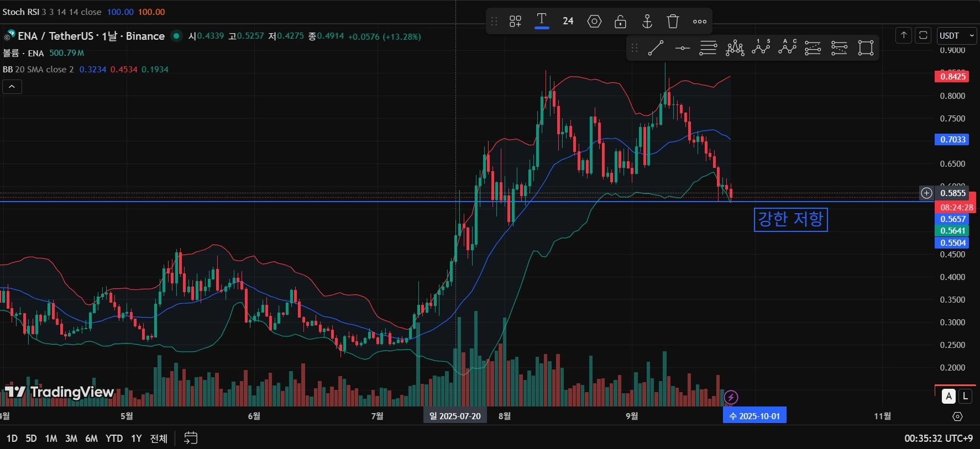
Task: Delete drawing with trash icon
Action: (673, 22)
